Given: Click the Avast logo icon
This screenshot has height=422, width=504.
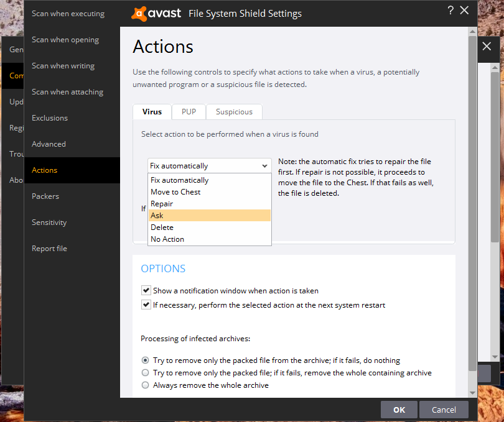Looking at the screenshot, I should point(140,13).
